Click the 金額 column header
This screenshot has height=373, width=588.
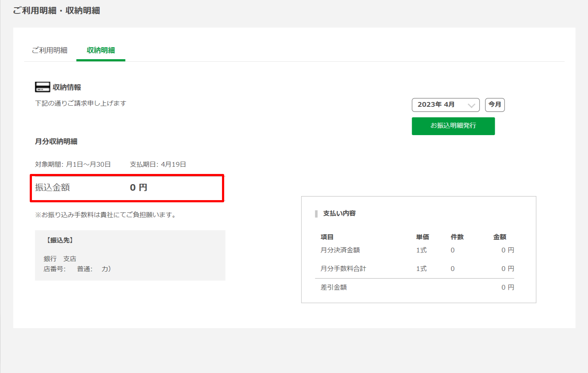pos(500,237)
